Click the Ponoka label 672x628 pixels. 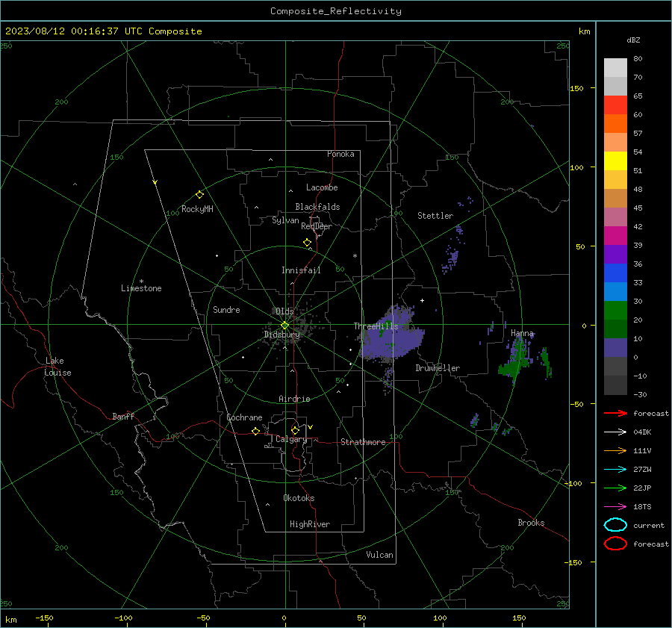click(x=340, y=154)
